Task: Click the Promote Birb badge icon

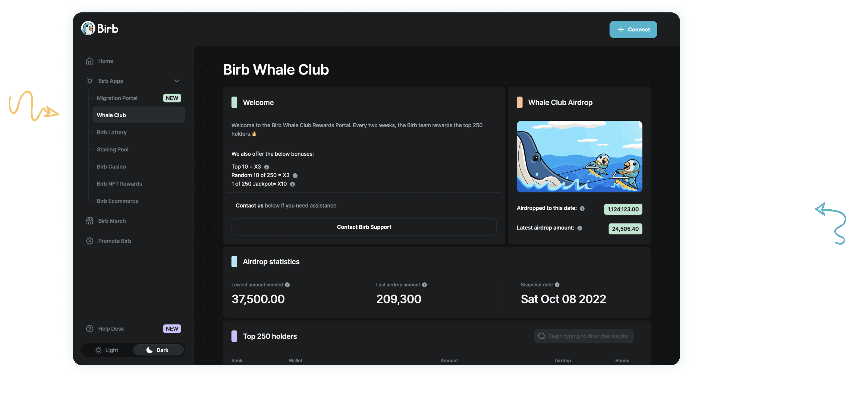Action: tap(90, 241)
